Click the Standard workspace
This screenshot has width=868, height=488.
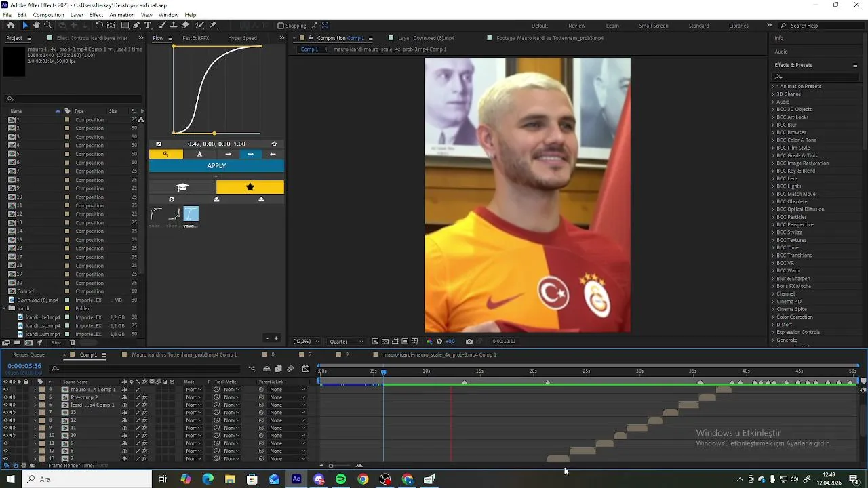coord(698,26)
